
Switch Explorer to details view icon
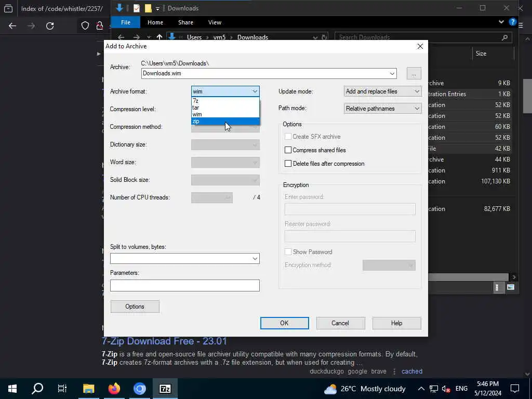(x=497, y=288)
